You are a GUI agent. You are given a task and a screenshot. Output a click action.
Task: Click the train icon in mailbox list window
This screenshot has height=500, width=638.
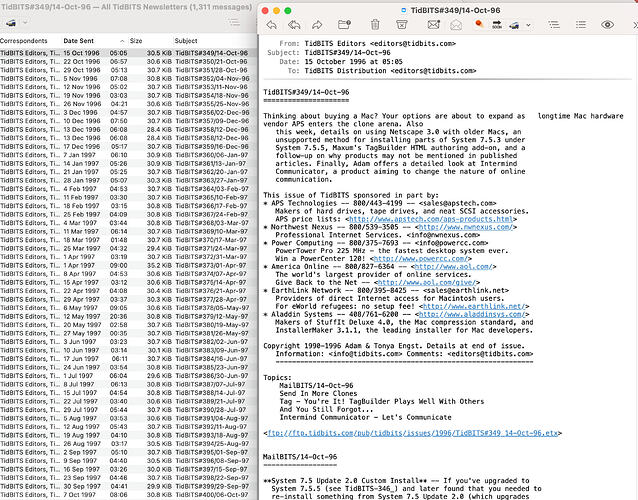point(11,23)
